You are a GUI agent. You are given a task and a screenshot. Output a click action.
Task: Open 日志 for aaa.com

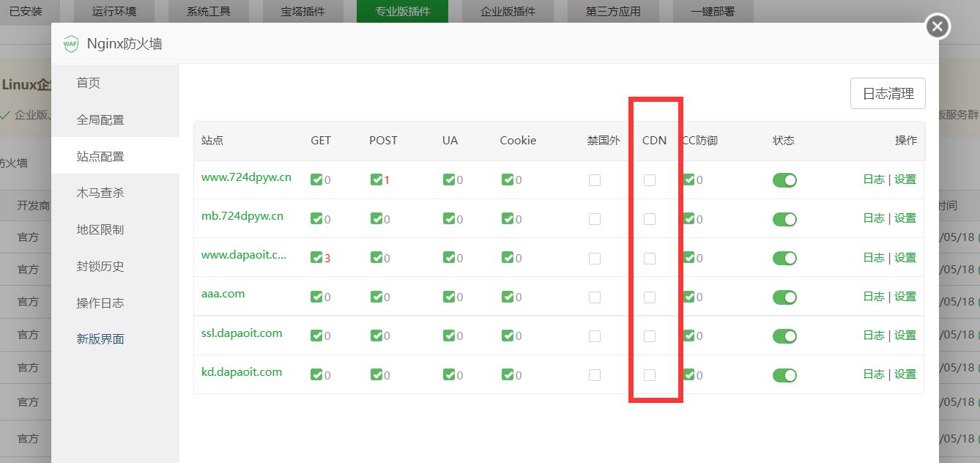[x=874, y=296]
